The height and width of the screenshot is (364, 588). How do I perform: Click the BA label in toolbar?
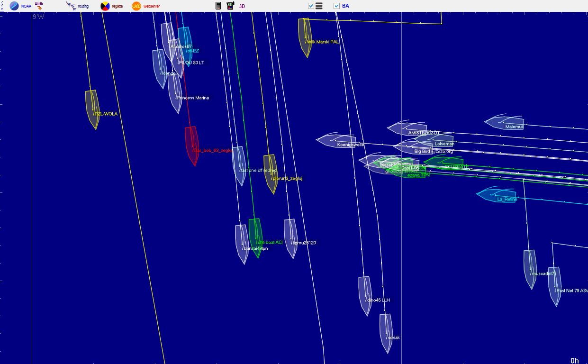point(345,6)
